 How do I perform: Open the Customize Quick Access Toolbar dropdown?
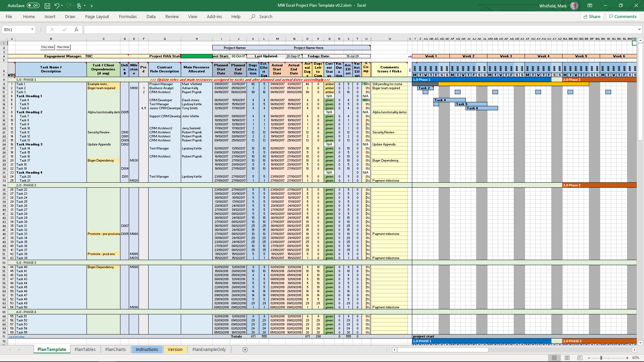(92, 6)
